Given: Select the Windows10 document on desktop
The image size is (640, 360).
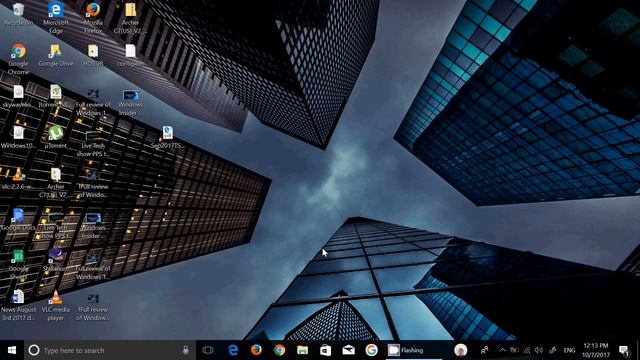Looking at the screenshot, I should (x=18, y=137).
